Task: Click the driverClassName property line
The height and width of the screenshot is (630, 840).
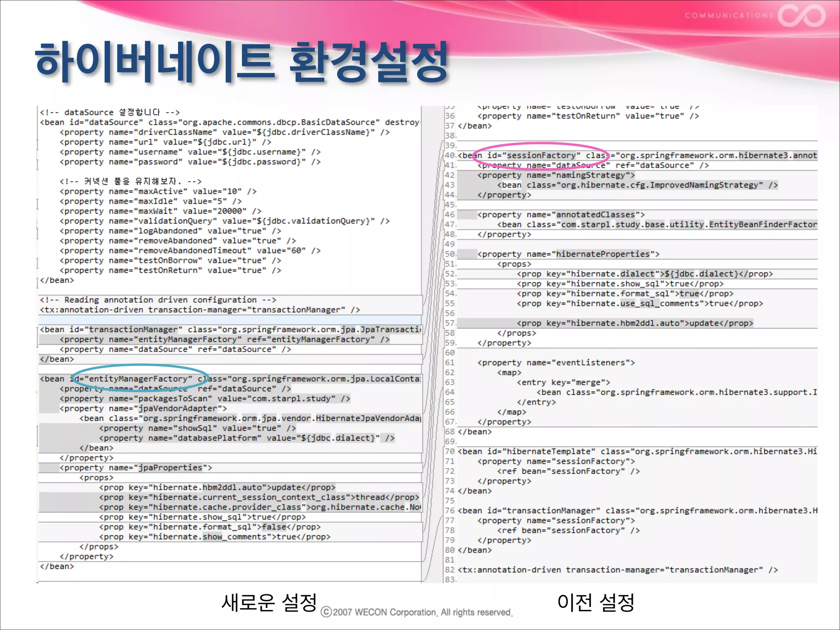Action: (x=224, y=132)
